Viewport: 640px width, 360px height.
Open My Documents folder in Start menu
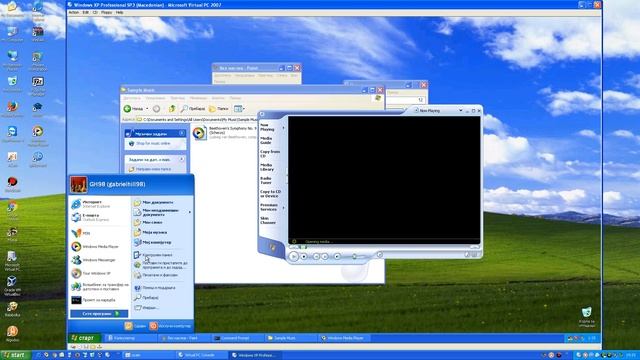click(162, 202)
